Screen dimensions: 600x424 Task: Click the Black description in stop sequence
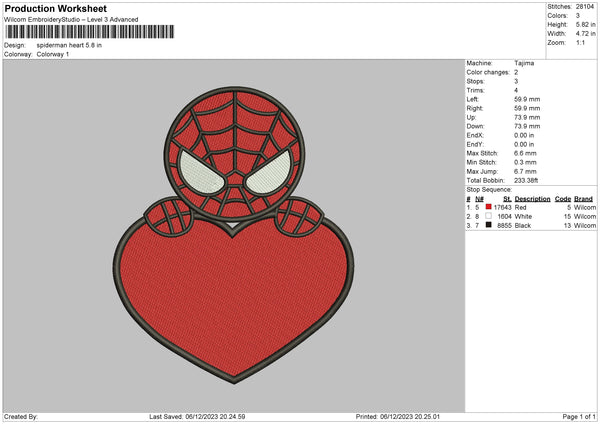pyautogui.click(x=523, y=226)
